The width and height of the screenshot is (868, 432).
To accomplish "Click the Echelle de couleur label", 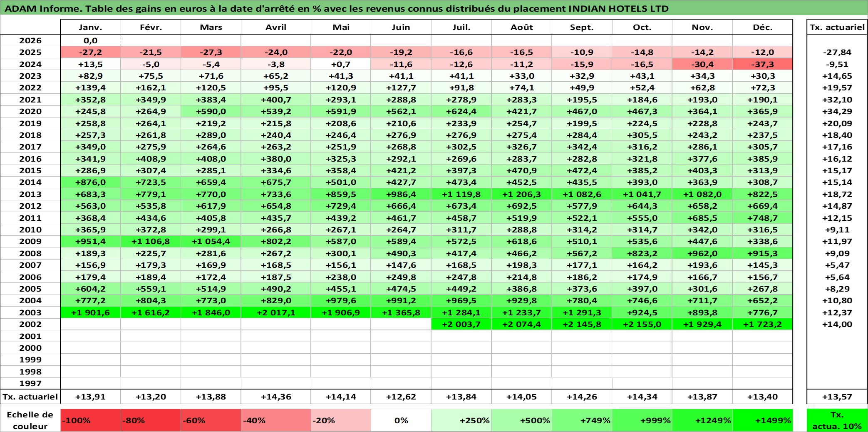I will pyautogui.click(x=30, y=420).
